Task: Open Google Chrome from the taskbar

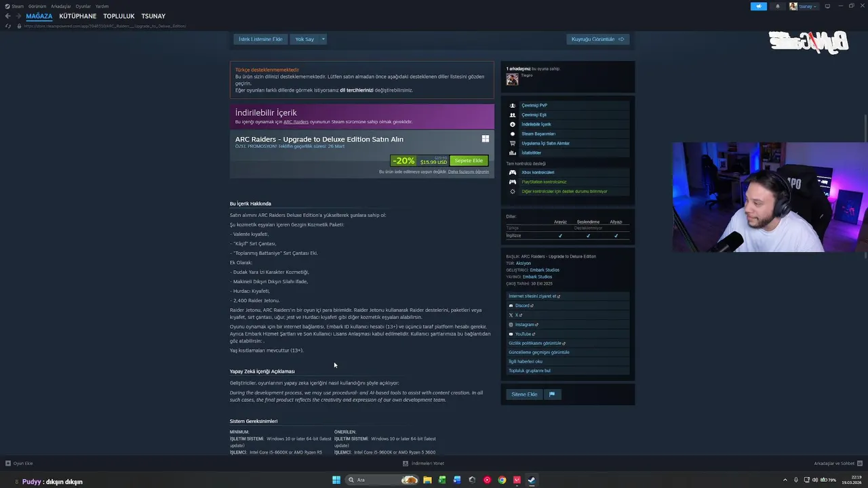Action: click(x=502, y=480)
